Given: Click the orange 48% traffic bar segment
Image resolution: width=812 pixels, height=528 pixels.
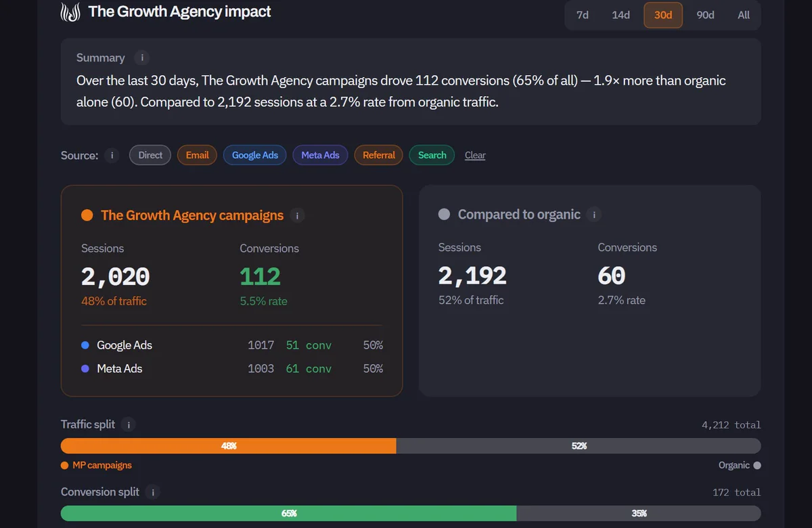Looking at the screenshot, I should (229, 446).
